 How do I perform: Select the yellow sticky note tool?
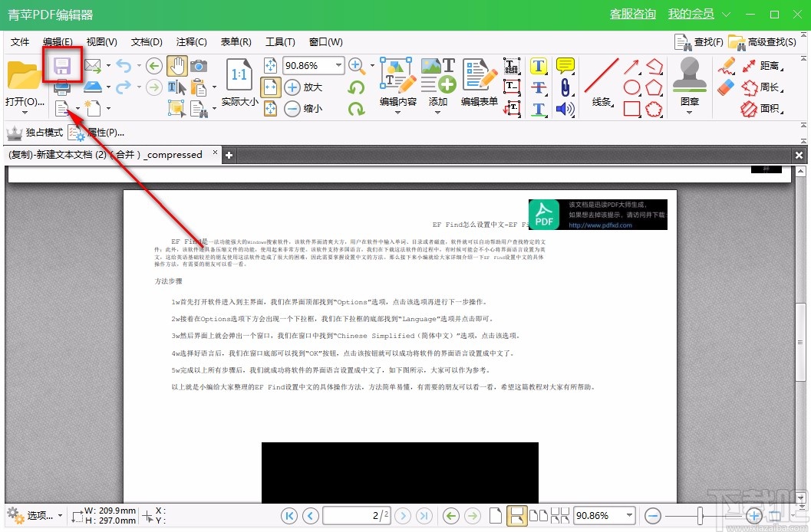[565, 66]
